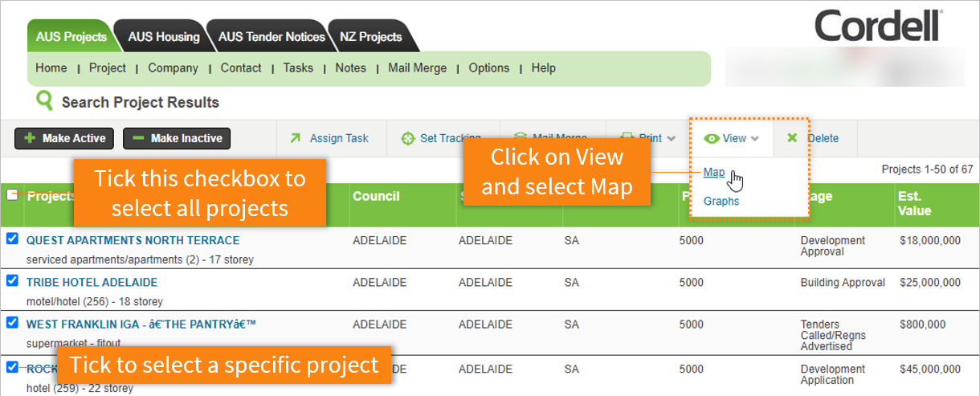This screenshot has width=980, height=396.
Task: Open WEST FRANKLIN IGA project link
Action: click(141, 324)
